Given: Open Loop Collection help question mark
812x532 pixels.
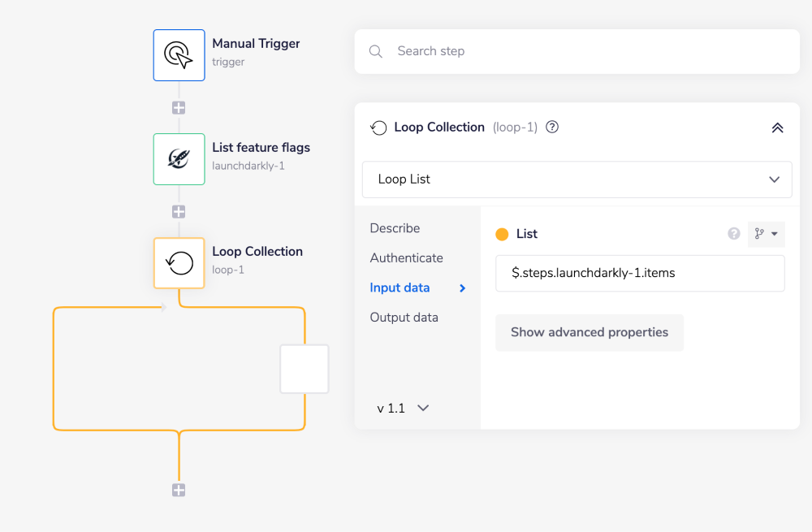Looking at the screenshot, I should point(552,127).
